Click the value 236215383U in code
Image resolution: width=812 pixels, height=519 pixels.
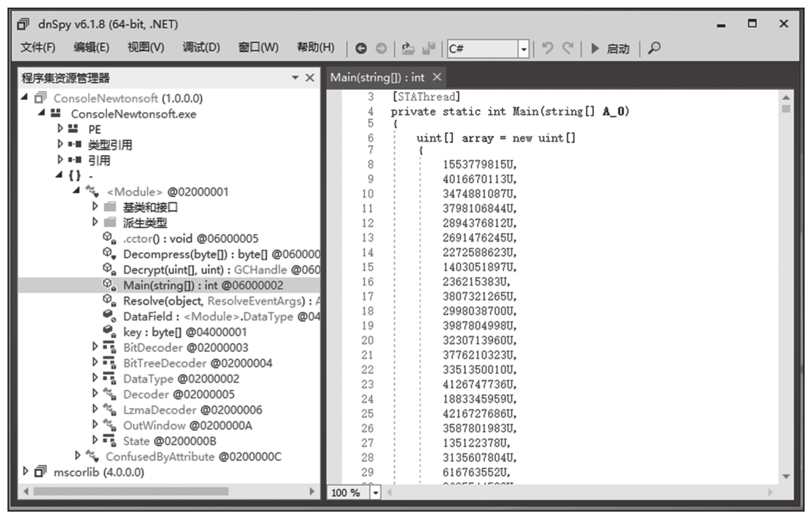476,281
